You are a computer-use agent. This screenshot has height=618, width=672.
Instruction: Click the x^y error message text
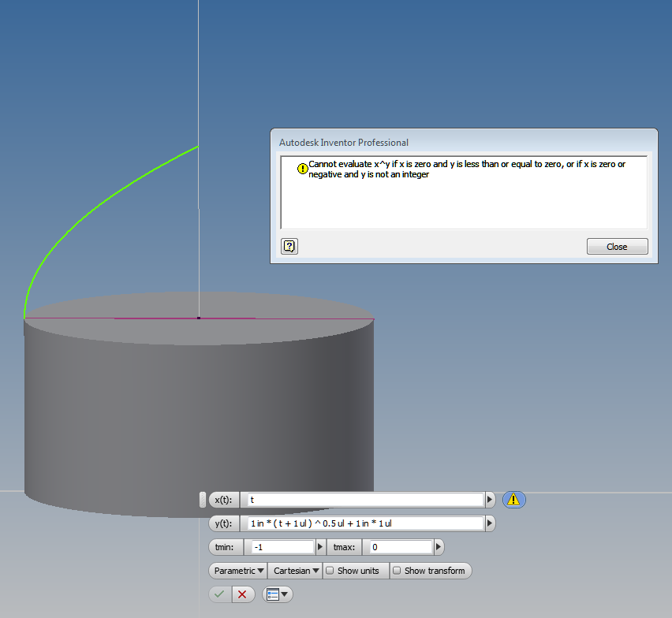pos(467,169)
